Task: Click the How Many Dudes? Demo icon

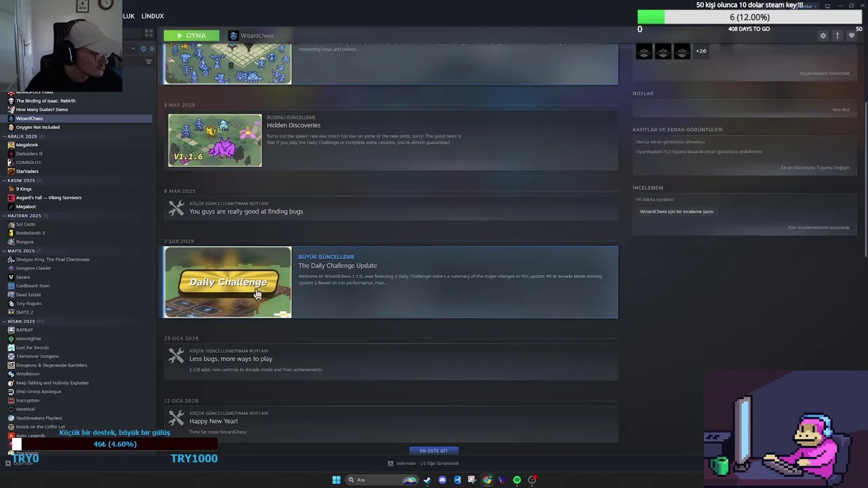Action: [11, 110]
